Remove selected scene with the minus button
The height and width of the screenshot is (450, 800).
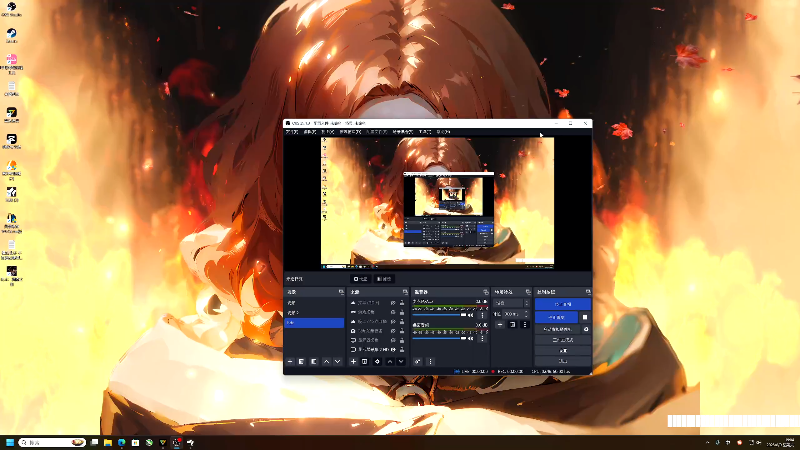point(290,362)
